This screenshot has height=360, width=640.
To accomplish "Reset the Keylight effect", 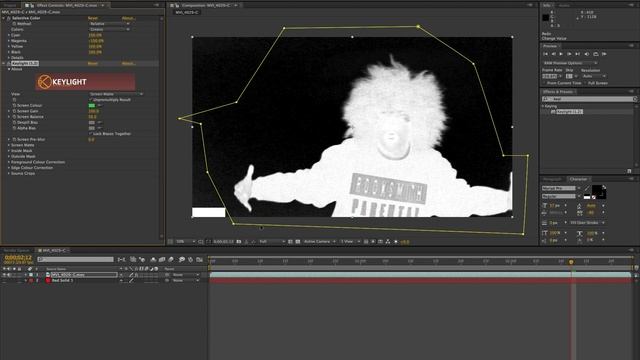I will coord(93,64).
